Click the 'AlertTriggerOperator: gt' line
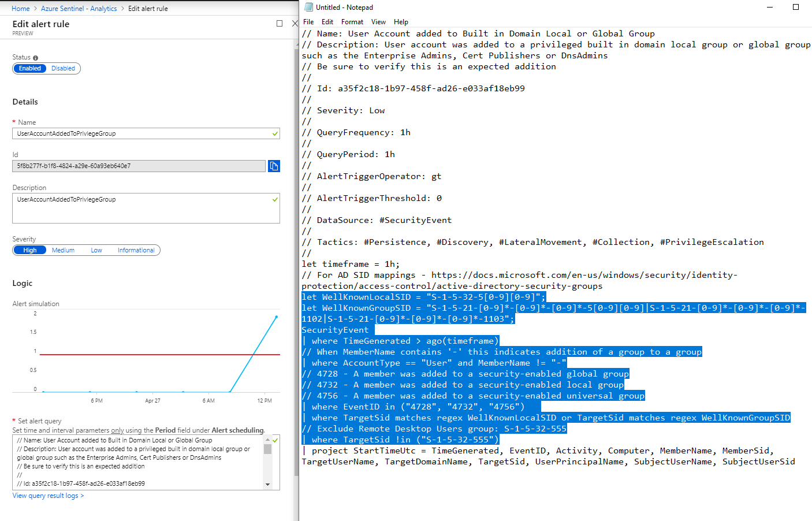This screenshot has width=812, height=521. tap(371, 176)
